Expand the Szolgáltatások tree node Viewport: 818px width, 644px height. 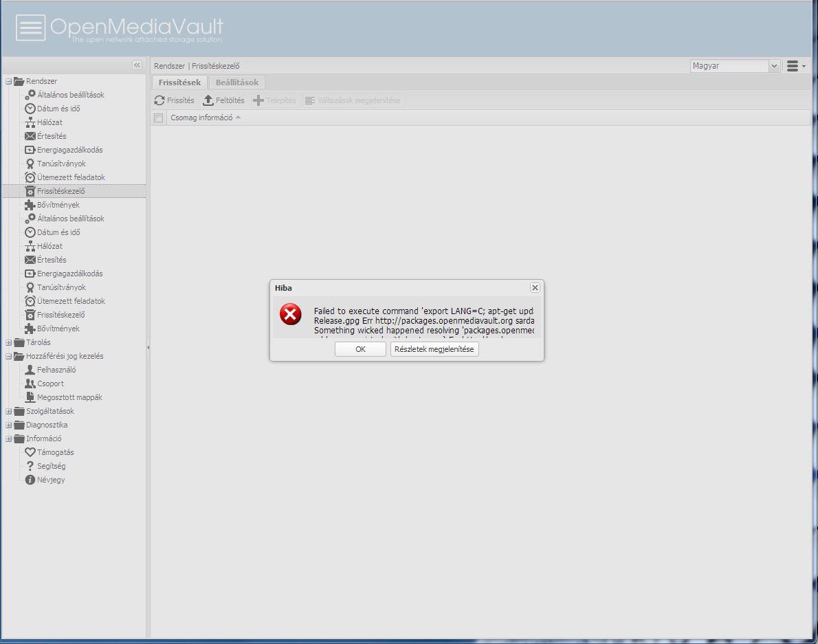click(x=9, y=412)
